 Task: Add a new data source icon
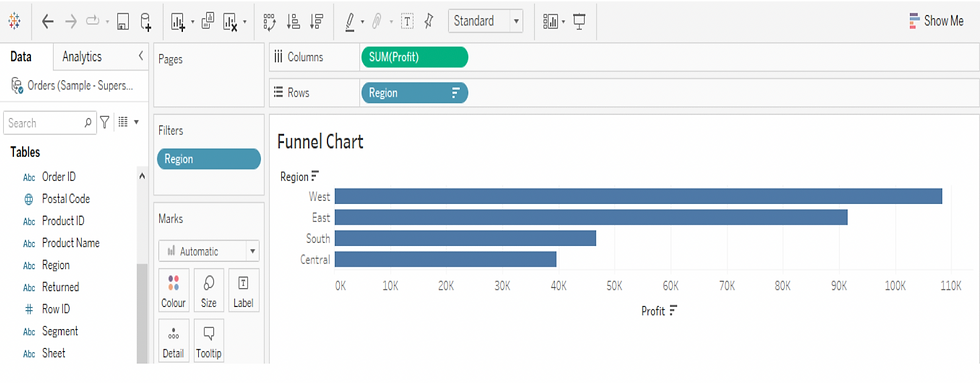(146, 22)
